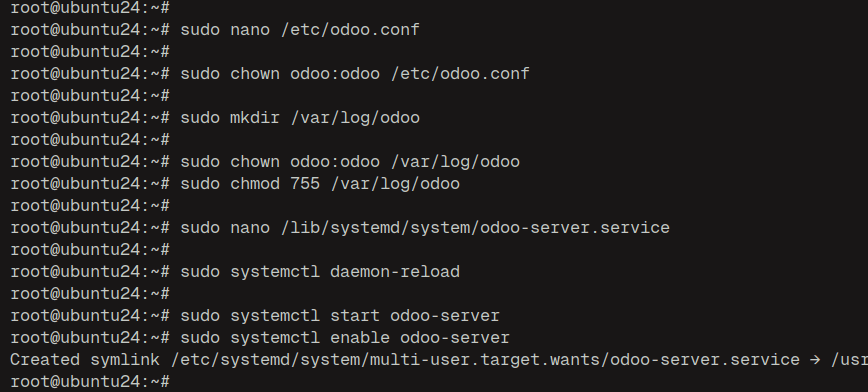The height and width of the screenshot is (392, 868).
Task: Click the 'sudo nano /etc/odoo.conf' command text
Action: (300, 29)
